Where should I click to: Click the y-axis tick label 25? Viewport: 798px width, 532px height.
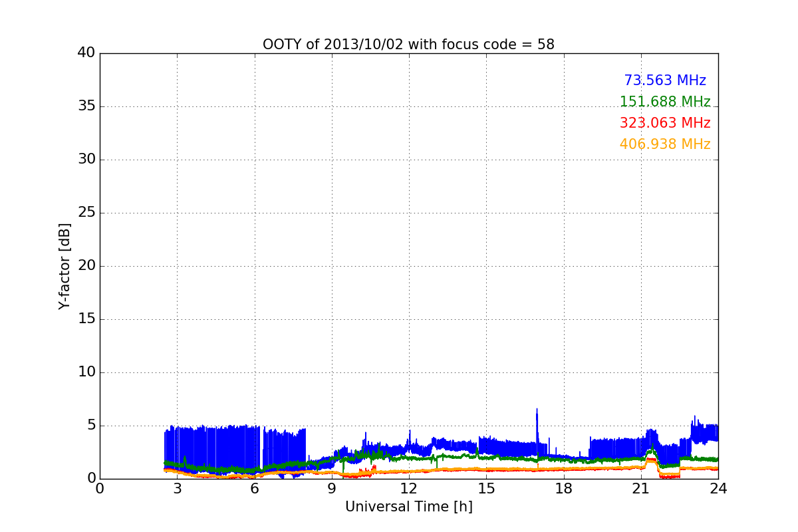(86, 213)
